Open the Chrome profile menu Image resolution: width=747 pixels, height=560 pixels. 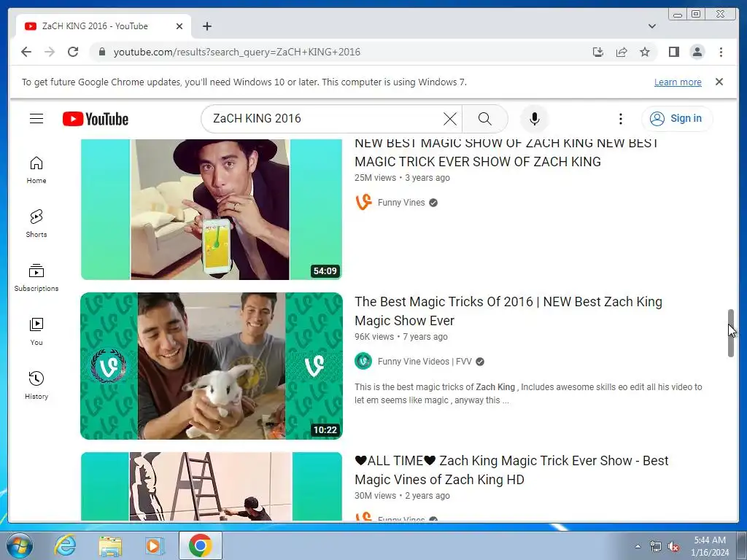coord(697,52)
